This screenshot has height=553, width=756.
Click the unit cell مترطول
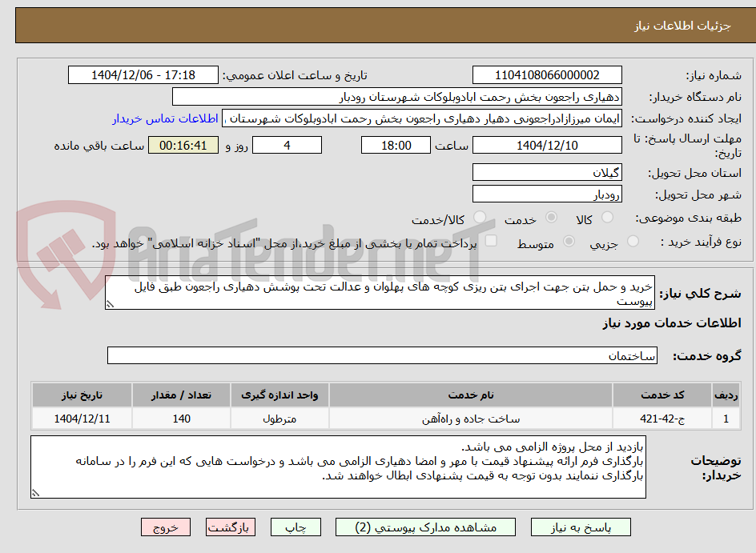coord(279,419)
